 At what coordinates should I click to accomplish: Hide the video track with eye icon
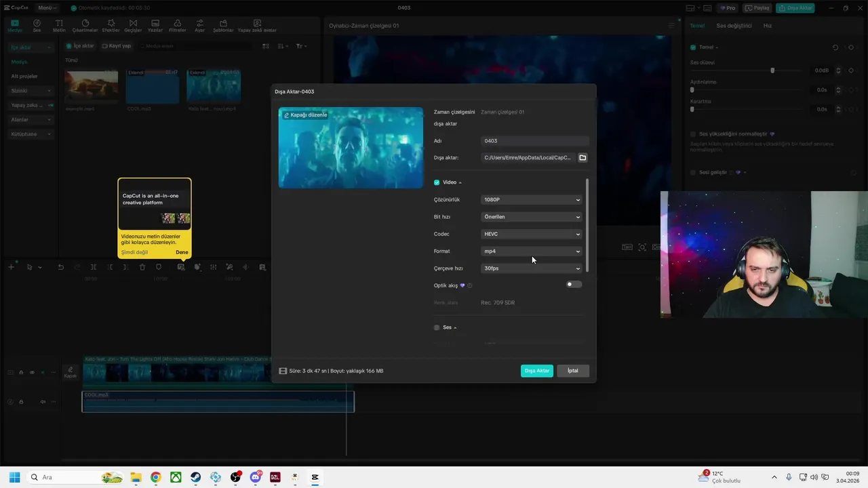pos(32,372)
